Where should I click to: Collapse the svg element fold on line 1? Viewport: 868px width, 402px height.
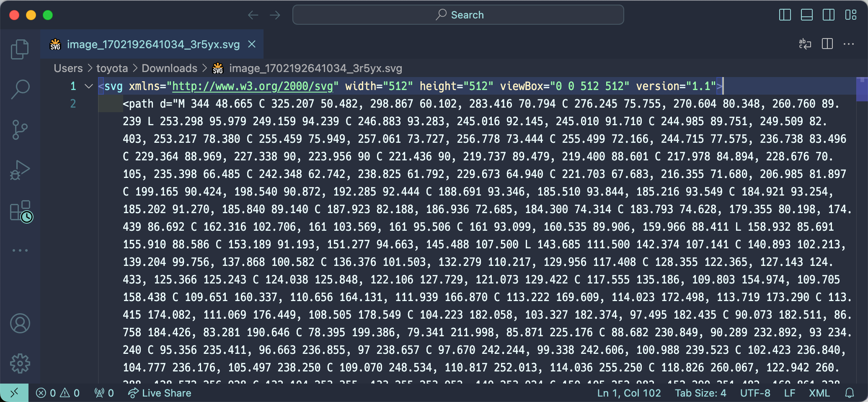[x=88, y=86]
